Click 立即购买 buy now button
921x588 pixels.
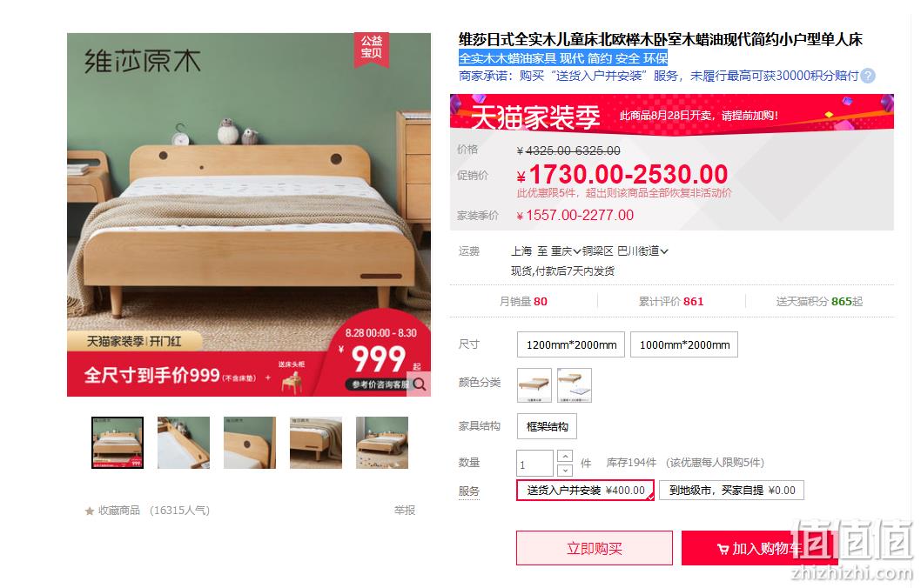(595, 548)
